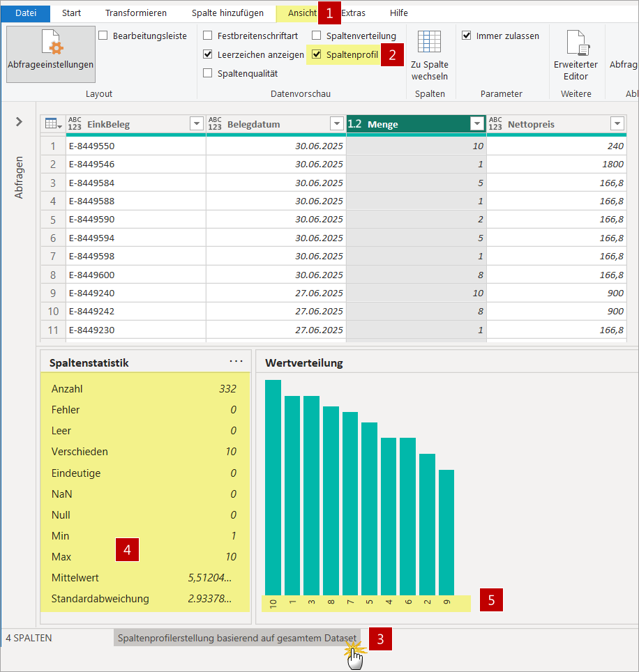Enable the Bearbeitungsleiste checkbox
This screenshot has width=639, height=672.
click(103, 36)
